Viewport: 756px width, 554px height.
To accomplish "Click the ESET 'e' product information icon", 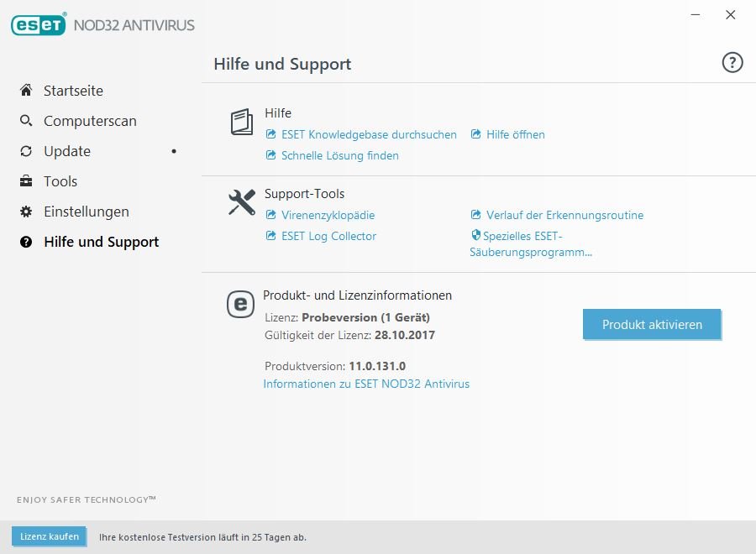I will (x=240, y=304).
